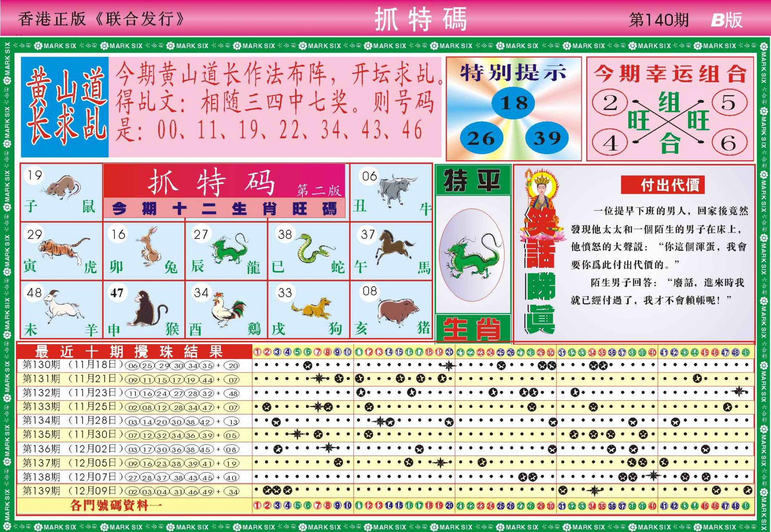
Task: Select the blue circle numbered 26
Action: tap(481, 139)
